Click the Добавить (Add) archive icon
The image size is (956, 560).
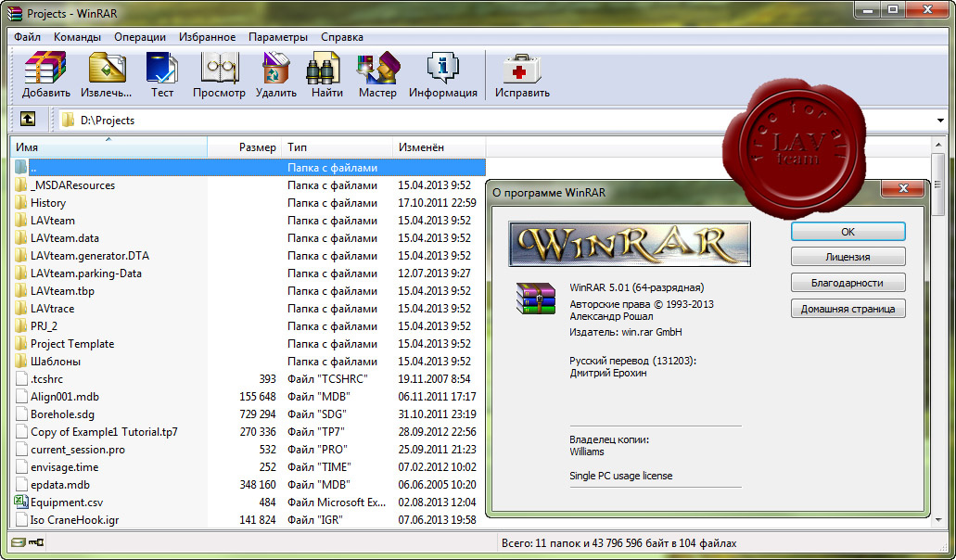pos(45,67)
